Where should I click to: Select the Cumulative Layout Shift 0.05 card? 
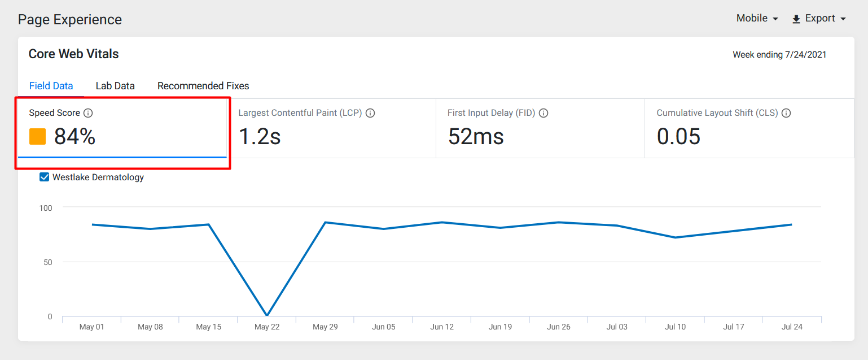(749, 128)
